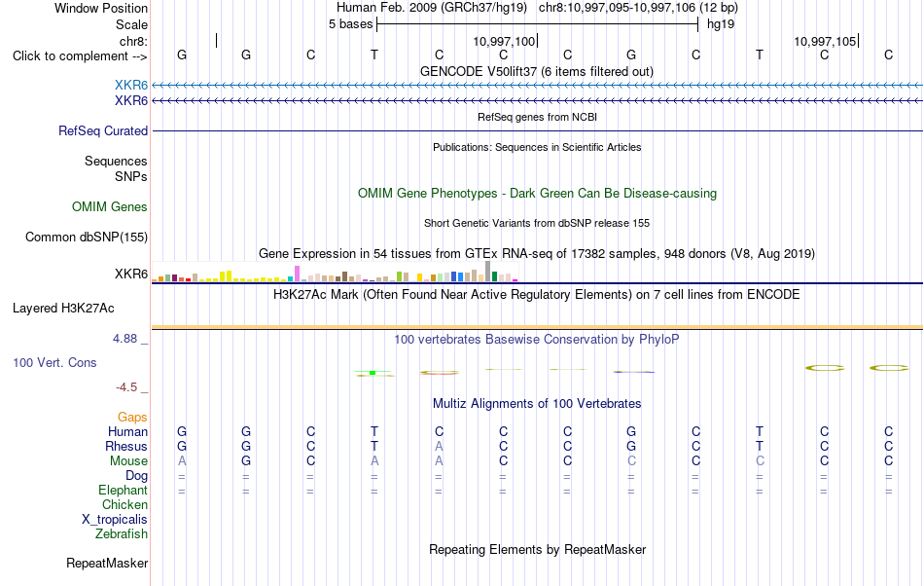Click '100 vertebrates Basewise Conservation by PhyloP' title
This screenshot has width=924, height=586.
(536, 339)
